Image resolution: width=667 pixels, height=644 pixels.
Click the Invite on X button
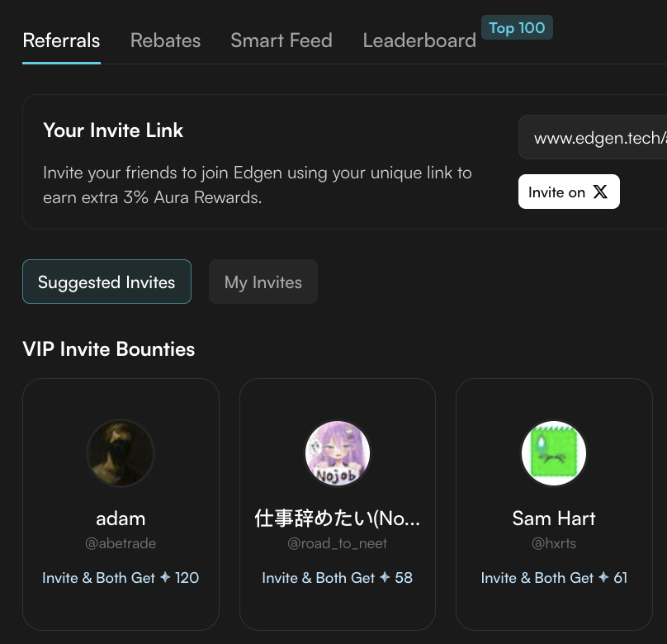[568, 192]
